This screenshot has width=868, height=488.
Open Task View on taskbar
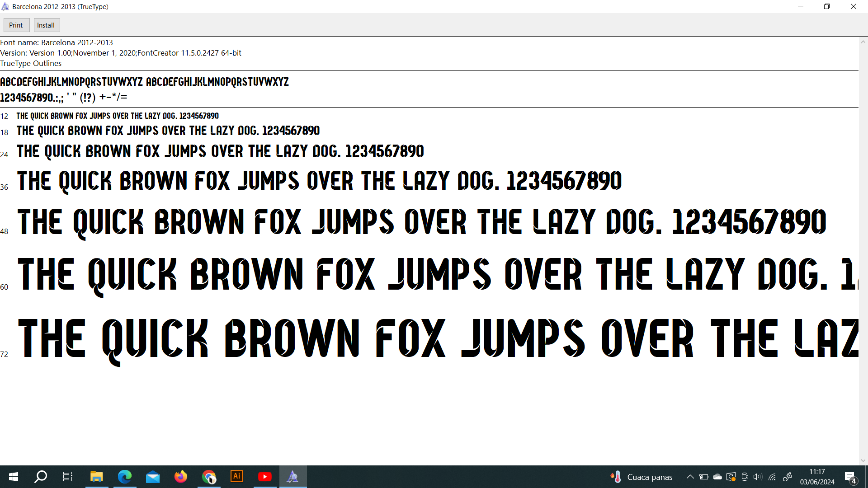pyautogui.click(x=68, y=477)
